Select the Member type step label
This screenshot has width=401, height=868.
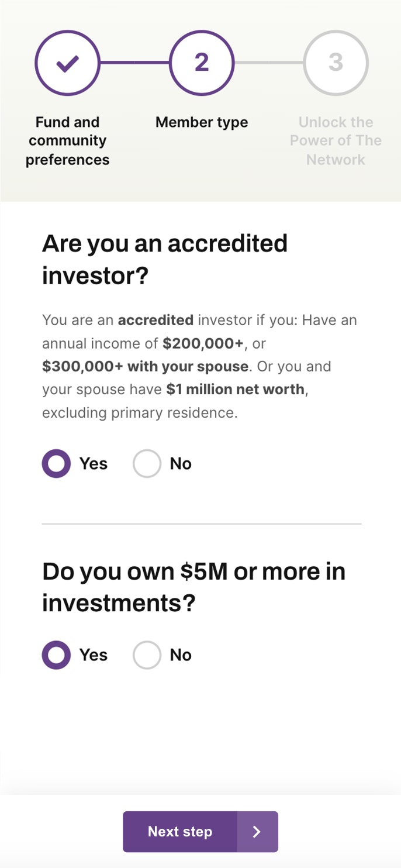point(201,122)
